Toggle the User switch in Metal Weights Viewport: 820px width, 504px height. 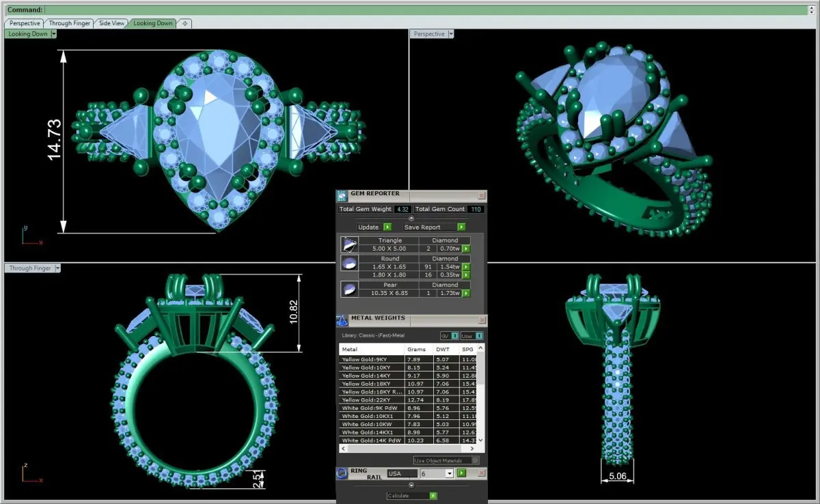(x=472, y=336)
